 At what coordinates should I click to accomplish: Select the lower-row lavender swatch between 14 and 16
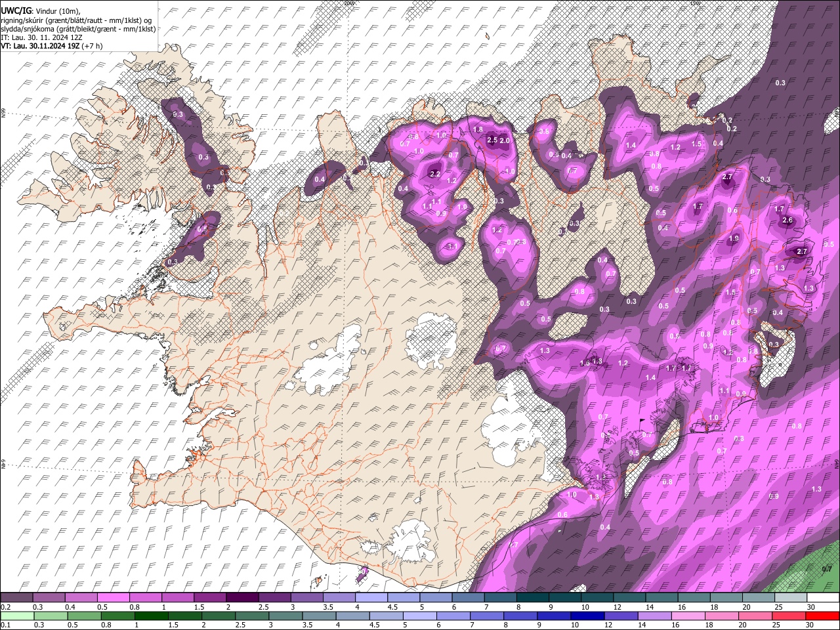click(654, 616)
